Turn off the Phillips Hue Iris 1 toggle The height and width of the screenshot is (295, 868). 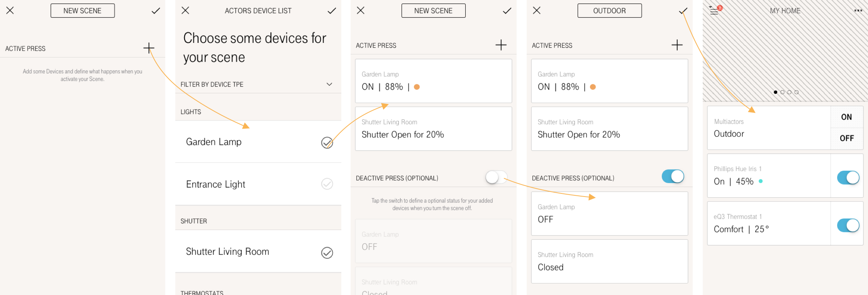coord(848,177)
